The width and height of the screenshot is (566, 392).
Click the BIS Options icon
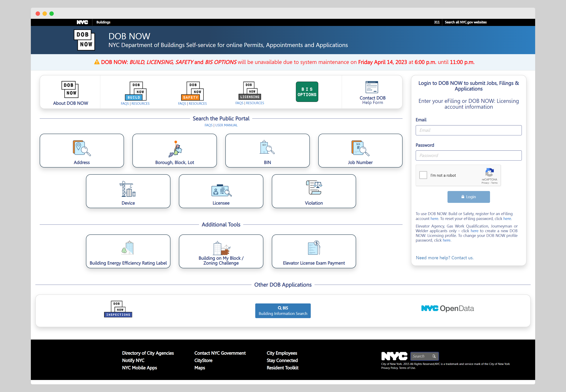(308, 92)
